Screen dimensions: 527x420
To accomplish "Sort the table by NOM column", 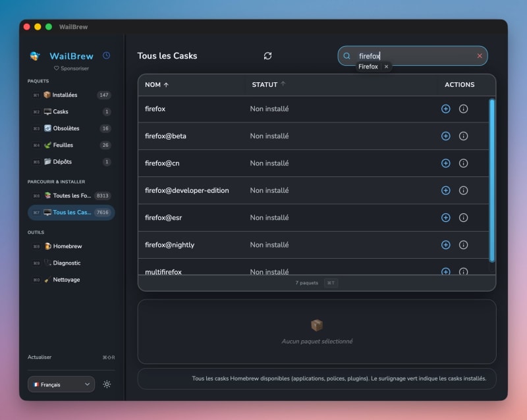I will pyautogui.click(x=157, y=85).
